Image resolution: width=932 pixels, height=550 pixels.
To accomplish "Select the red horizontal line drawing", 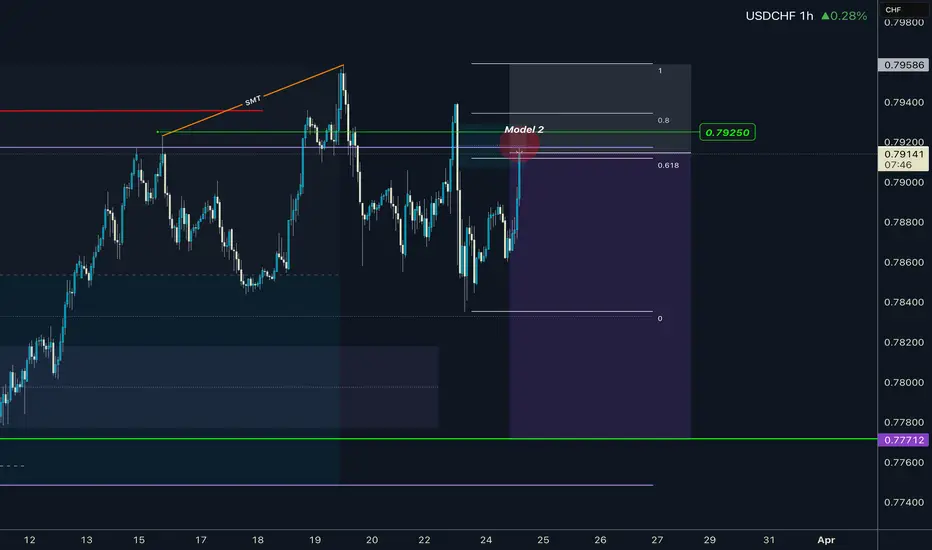I will [x=131, y=111].
